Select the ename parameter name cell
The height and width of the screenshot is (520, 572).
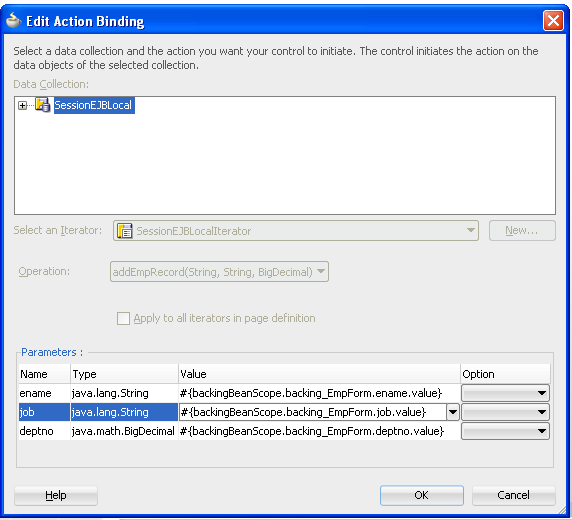click(x=44, y=393)
